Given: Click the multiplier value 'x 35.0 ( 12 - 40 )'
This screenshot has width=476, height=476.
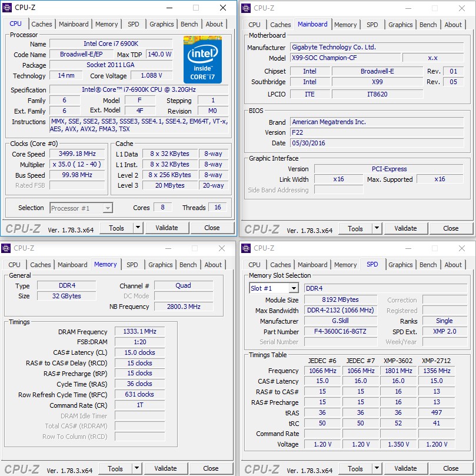Looking at the screenshot, I should 78,165.
